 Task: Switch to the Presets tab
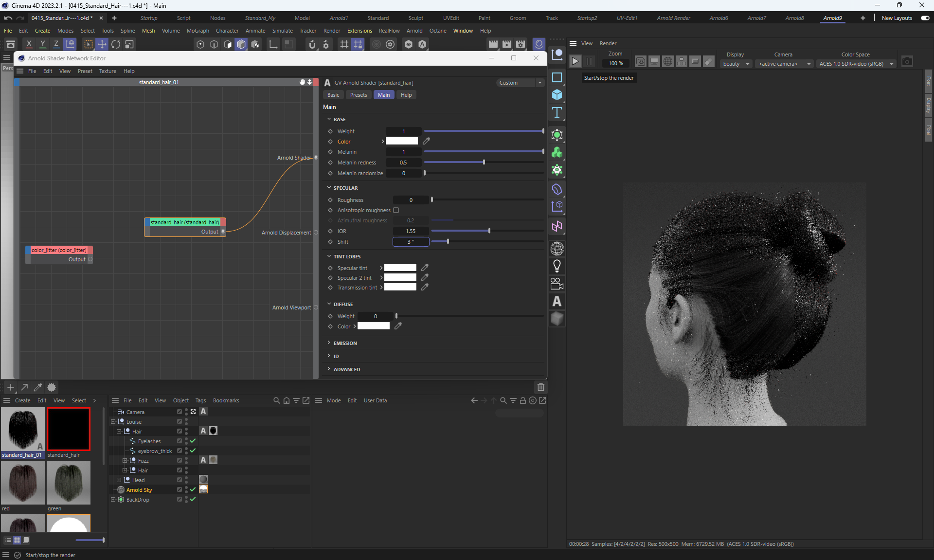click(359, 95)
